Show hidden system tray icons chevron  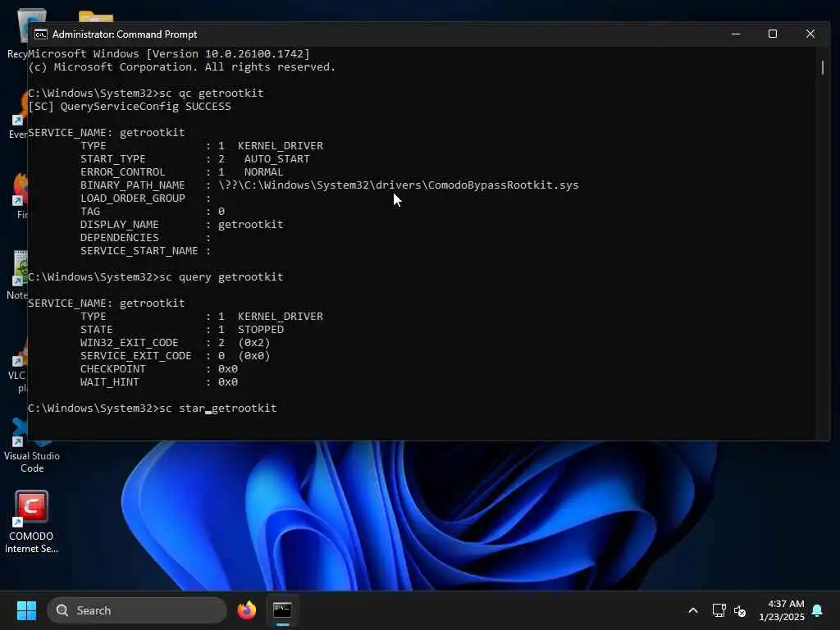692,610
